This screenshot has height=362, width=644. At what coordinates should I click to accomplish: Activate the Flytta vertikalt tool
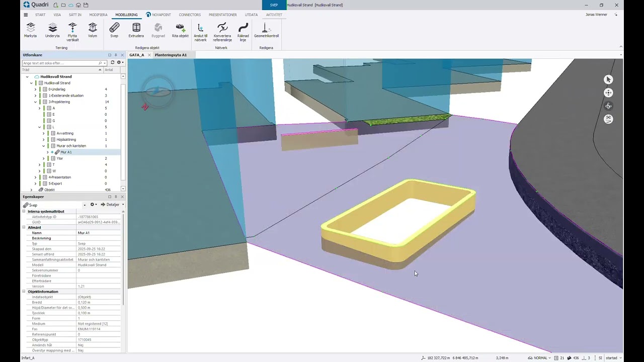click(72, 32)
